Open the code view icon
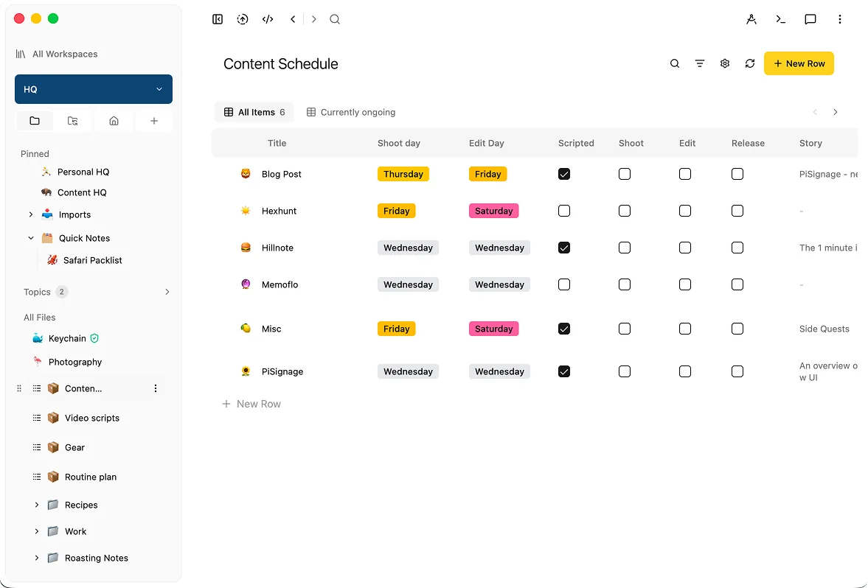 [268, 19]
